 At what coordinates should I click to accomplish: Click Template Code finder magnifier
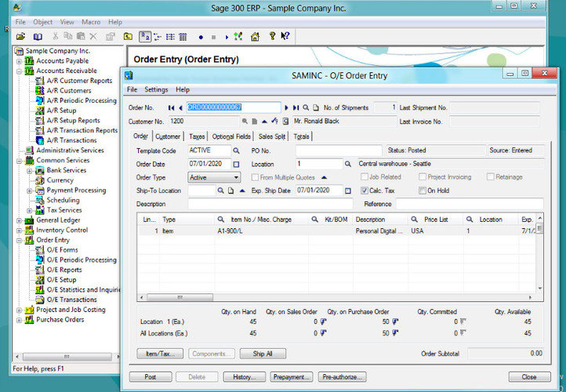pyautogui.click(x=236, y=151)
